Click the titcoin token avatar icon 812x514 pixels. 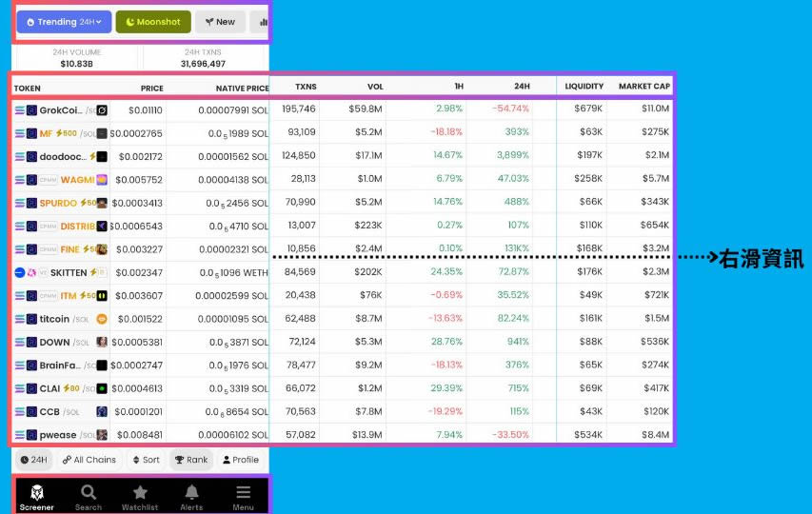[102, 319]
